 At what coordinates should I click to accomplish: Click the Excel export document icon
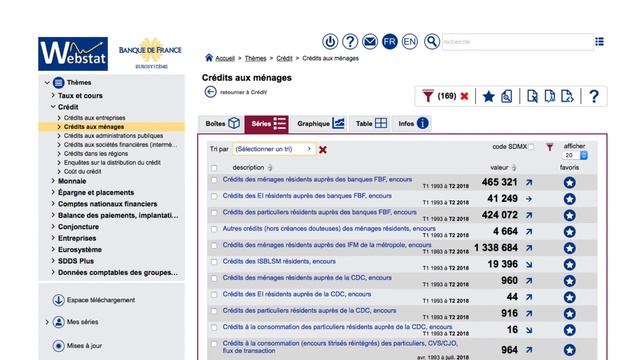pos(532,97)
